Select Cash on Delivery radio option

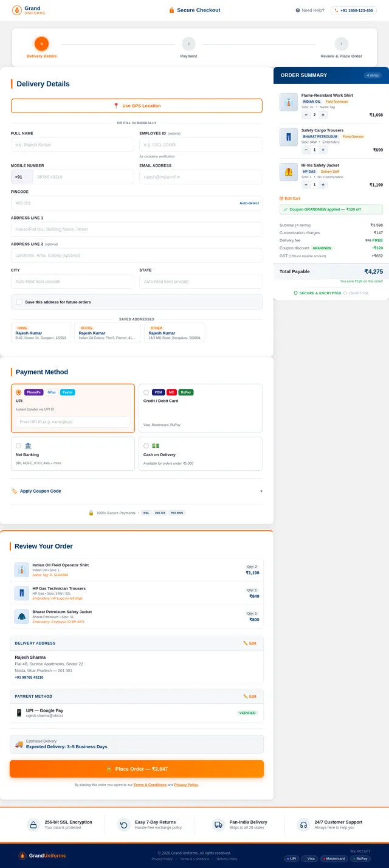point(146,445)
